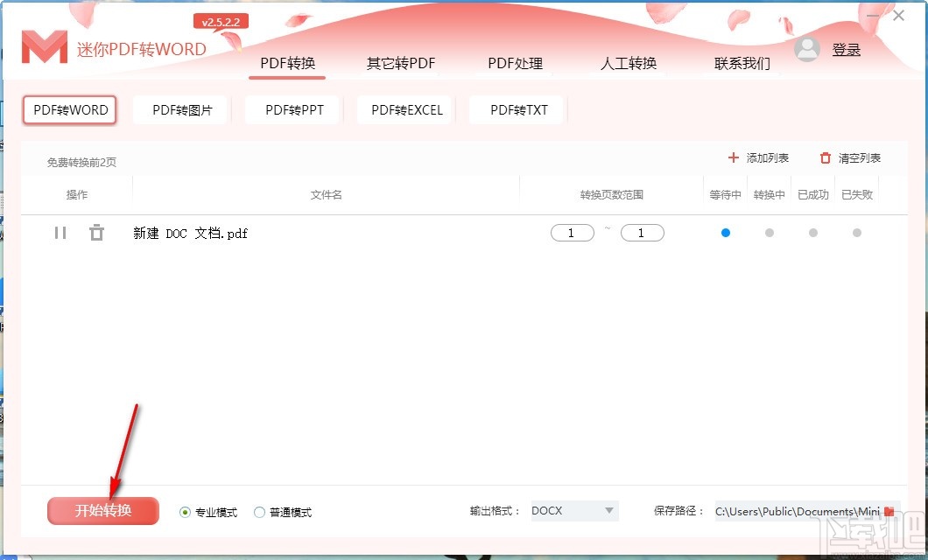This screenshot has height=560, width=928.
Task: Select 专业模式 radio button
Action: [184, 512]
